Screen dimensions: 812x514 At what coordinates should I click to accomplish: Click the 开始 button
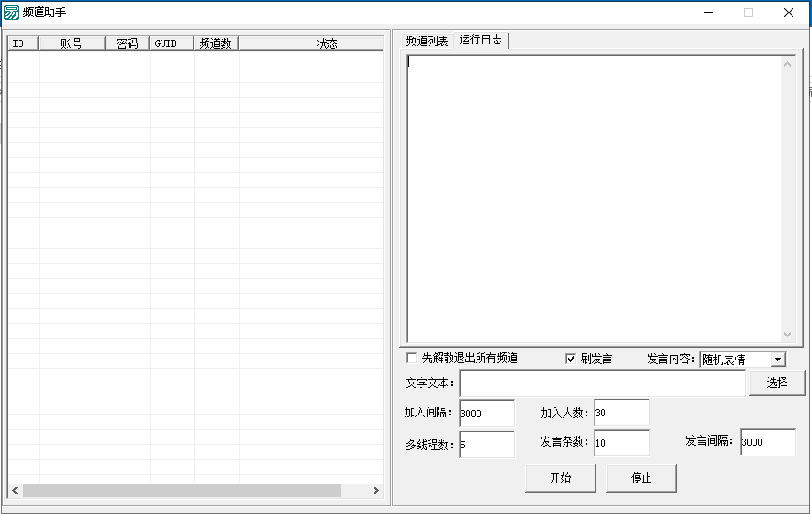[x=560, y=478]
